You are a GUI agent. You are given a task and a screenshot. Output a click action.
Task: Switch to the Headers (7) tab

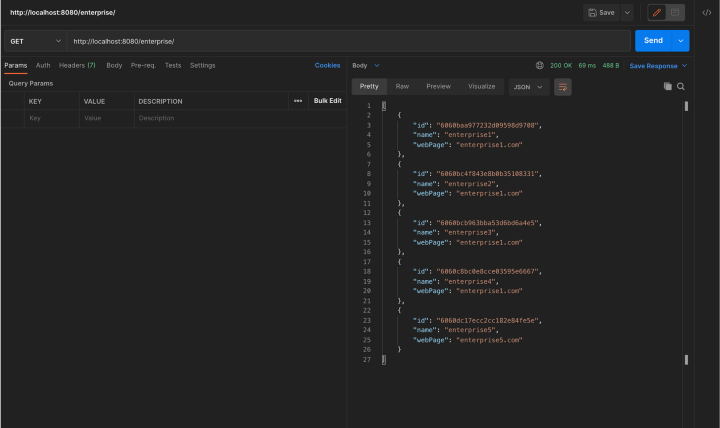[77, 66]
